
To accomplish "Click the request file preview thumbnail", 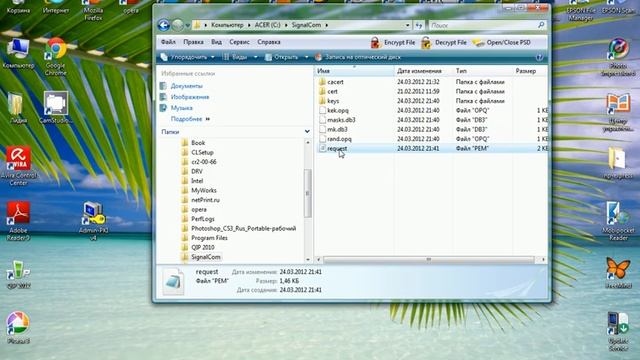I will (x=173, y=281).
